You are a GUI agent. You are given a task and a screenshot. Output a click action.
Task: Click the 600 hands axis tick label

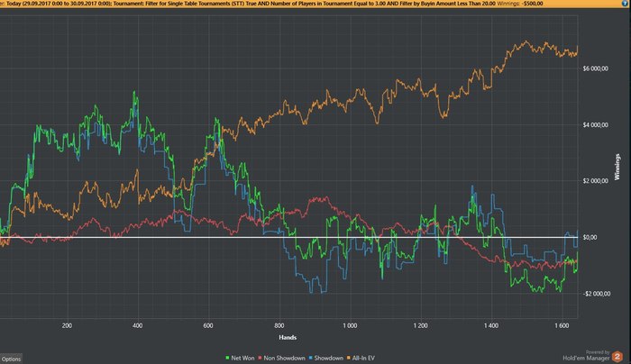208,325
